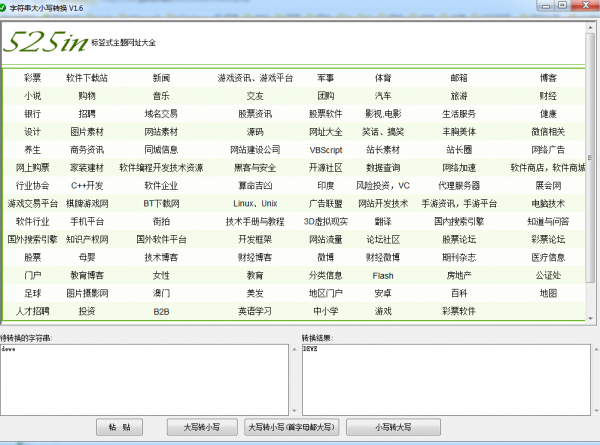The width and height of the screenshot is (600, 445).
Task: Open the C++开发 link
Action: pos(87,185)
